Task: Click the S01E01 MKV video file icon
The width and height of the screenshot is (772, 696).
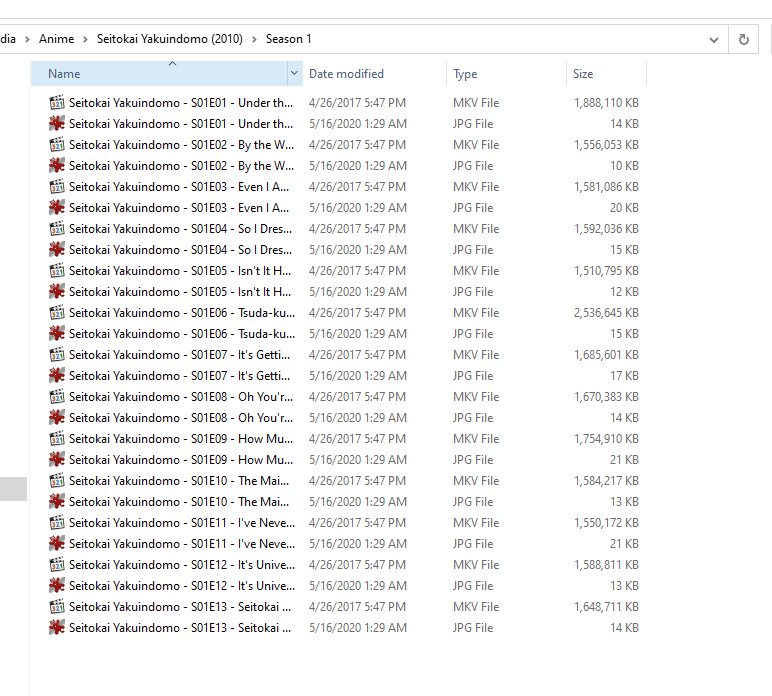Action: point(57,102)
